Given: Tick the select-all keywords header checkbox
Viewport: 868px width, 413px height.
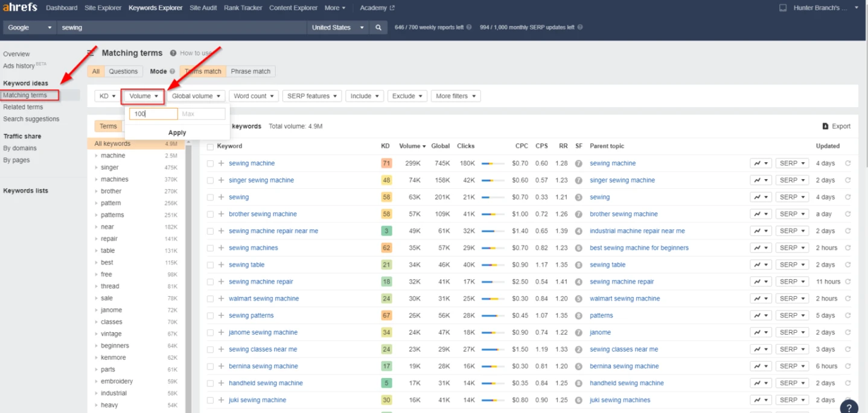Looking at the screenshot, I should tap(210, 147).
